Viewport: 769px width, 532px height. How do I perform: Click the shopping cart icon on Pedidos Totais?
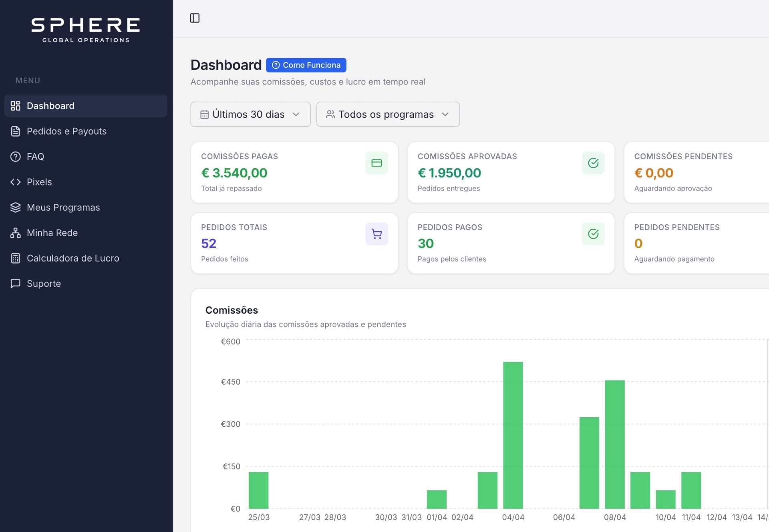(x=376, y=234)
